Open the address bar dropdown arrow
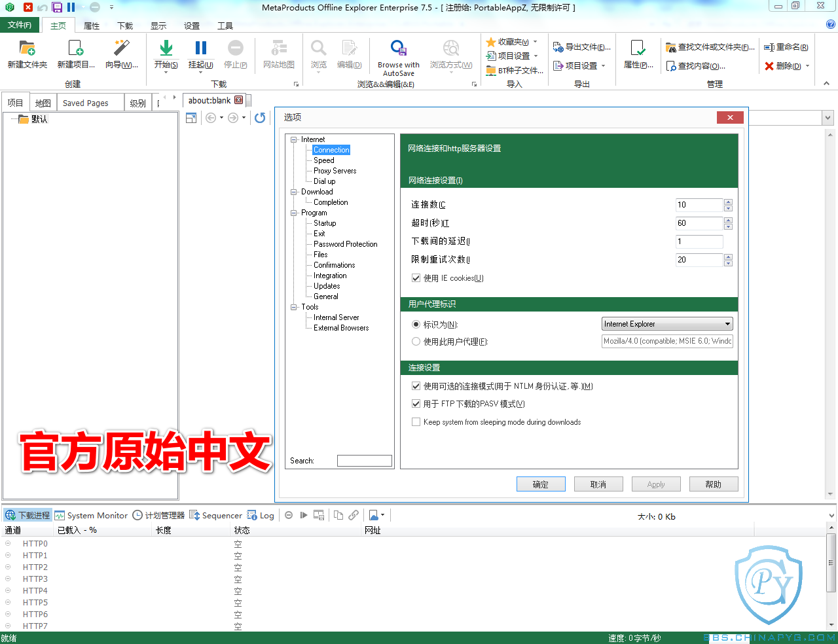Viewport: 838px width, 644px height. click(828, 118)
